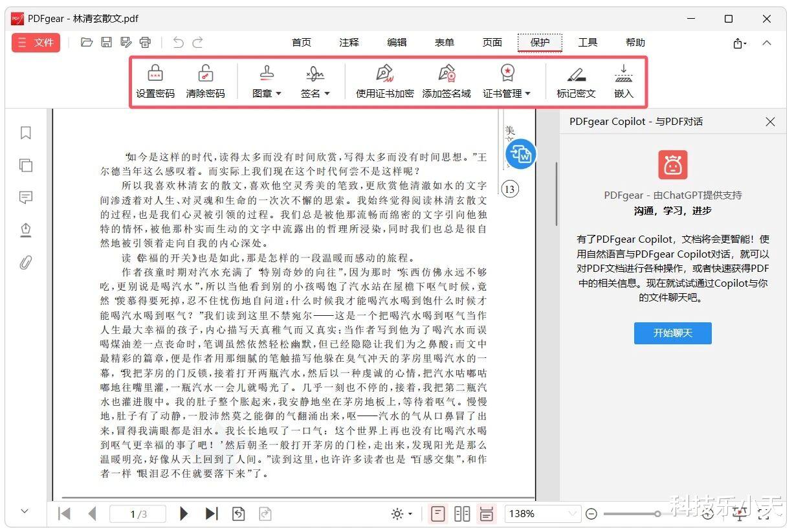Image resolution: width=794 pixels, height=532 pixels.
Task: Click 设置密码 lock icon
Action: click(155, 82)
